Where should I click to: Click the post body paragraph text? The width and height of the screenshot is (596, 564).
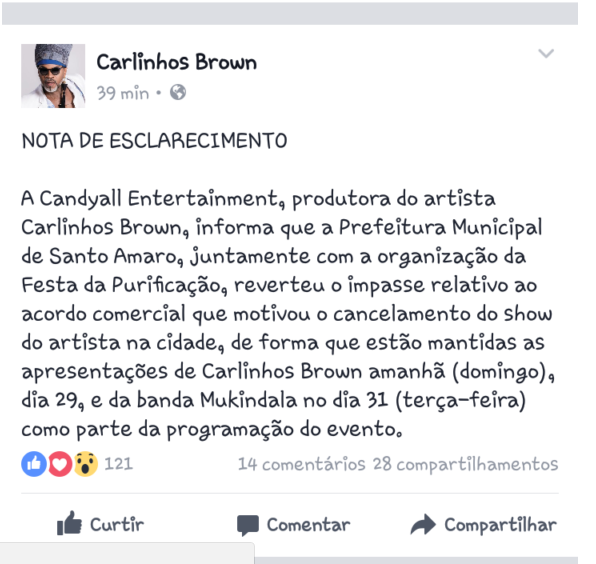point(288,314)
